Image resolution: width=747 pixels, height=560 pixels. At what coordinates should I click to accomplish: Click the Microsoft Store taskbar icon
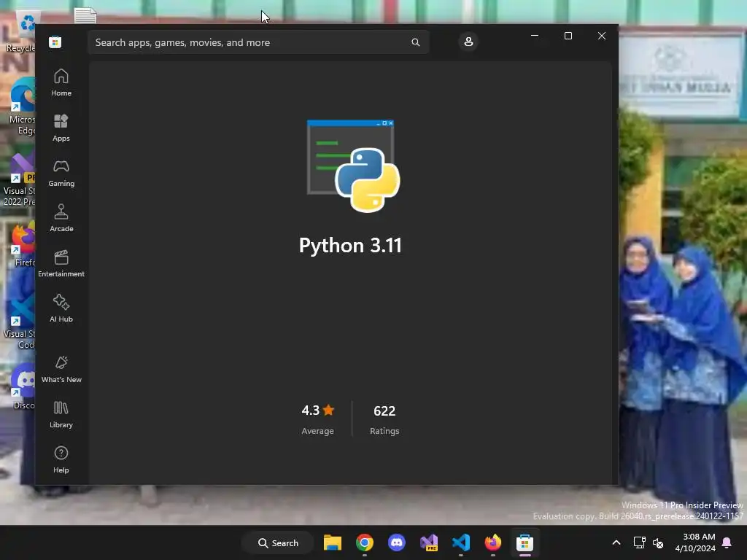click(x=525, y=542)
